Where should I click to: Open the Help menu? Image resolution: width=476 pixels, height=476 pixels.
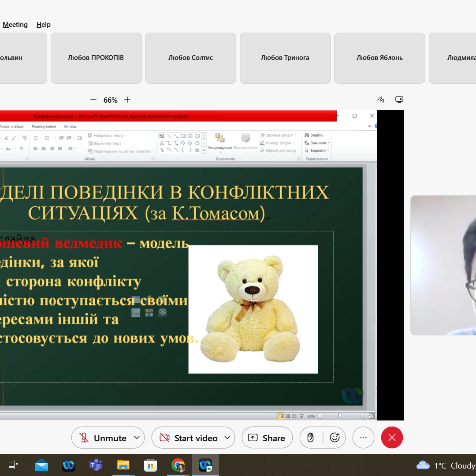click(43, 25)
